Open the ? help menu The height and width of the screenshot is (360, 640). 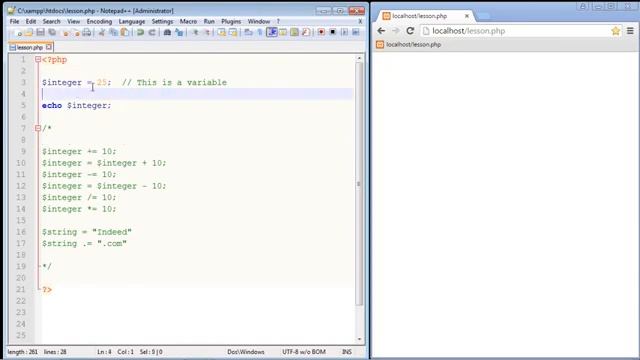tap(278, 21)
